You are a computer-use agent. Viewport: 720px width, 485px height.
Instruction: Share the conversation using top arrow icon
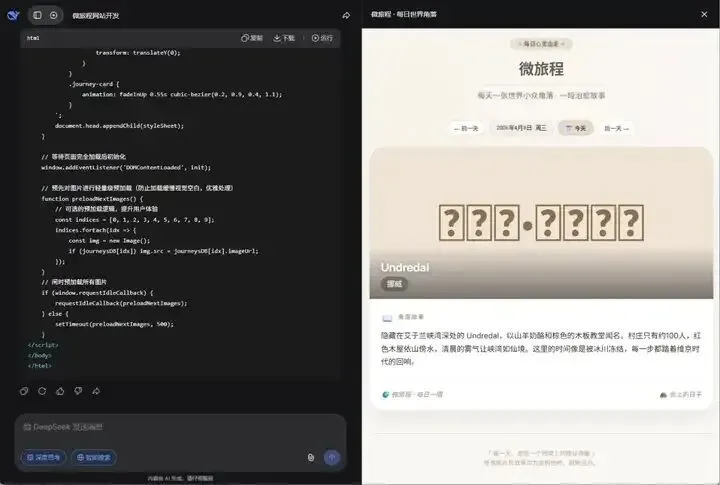click(346, 16)
